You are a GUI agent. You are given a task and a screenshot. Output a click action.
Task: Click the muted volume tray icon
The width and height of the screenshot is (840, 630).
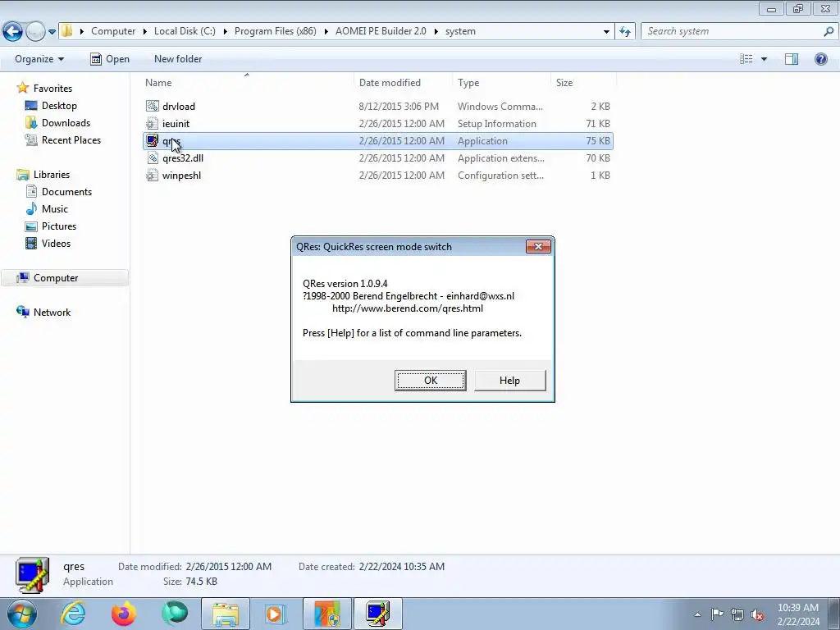[757, 614]
